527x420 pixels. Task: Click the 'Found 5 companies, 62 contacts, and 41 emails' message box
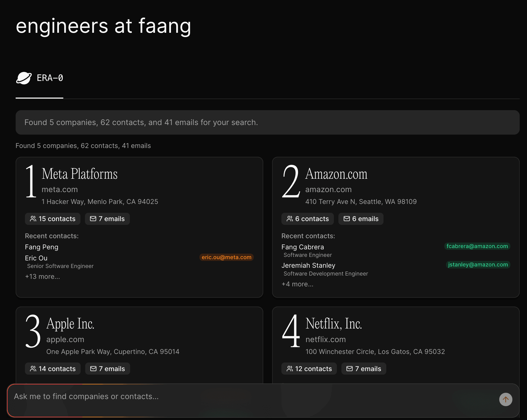[x=268, y=122]
